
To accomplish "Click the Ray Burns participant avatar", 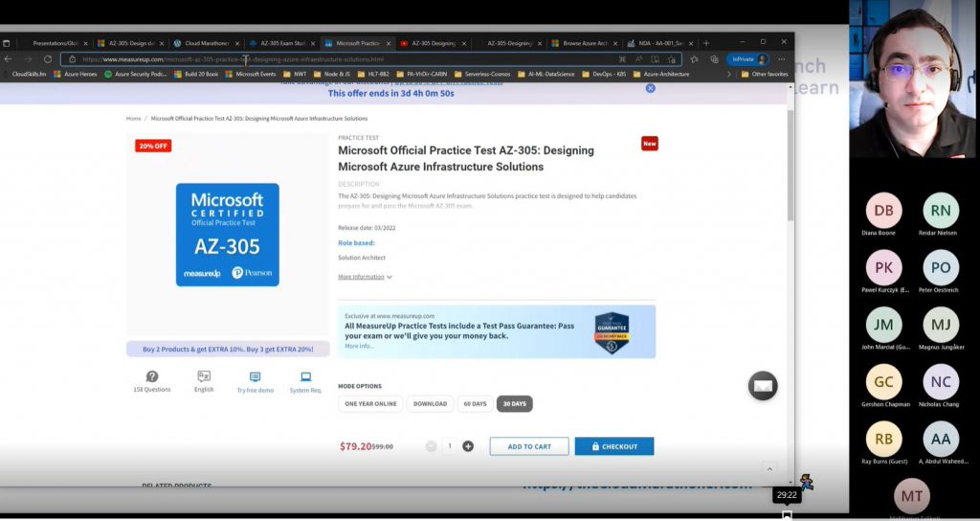I will tap(883, 439).
